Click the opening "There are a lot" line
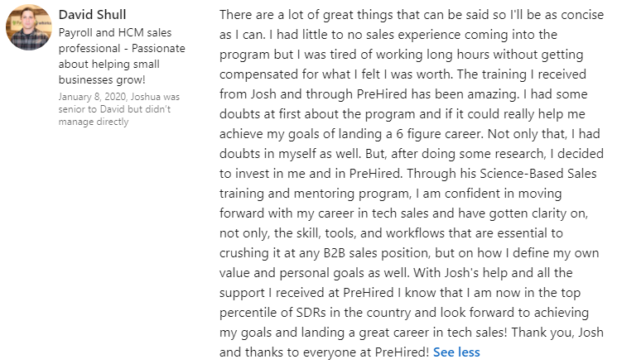The height and width of the screenshot is (364, 617). 271,16
